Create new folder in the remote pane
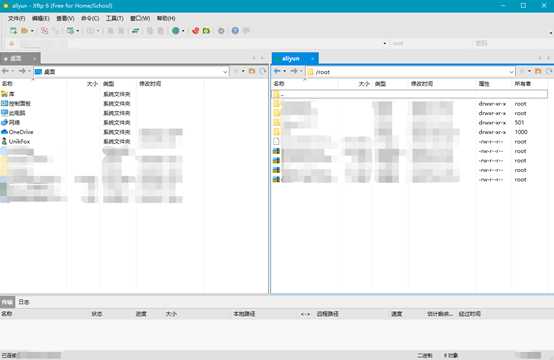The width and height of the screenshot is (554, 360). [538, 71]
